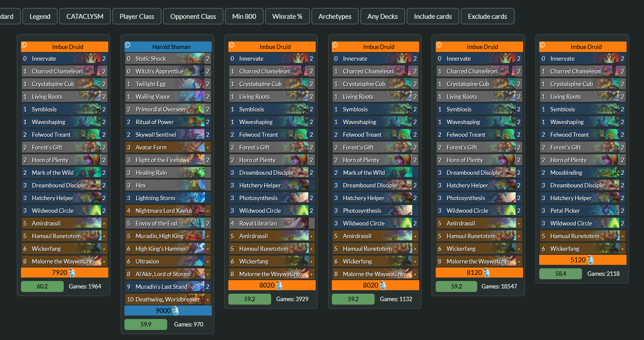644x340 pixels.
Task: Select the Healing Rain card row
Action: click(168, 173)
